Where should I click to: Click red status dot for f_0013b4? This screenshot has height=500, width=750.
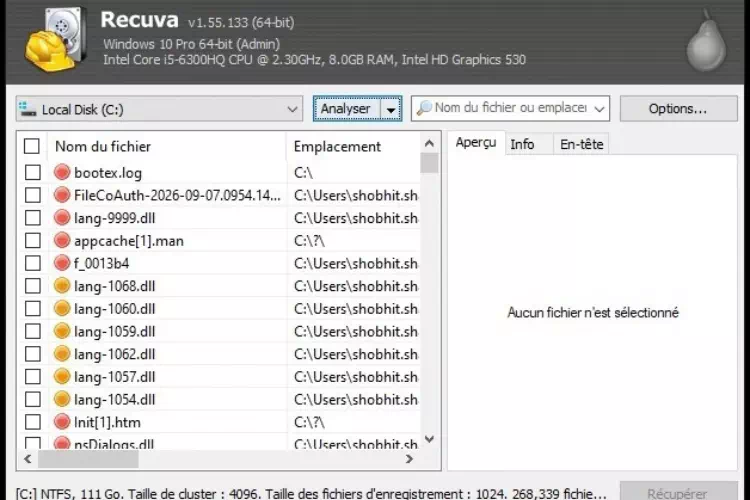62,263
